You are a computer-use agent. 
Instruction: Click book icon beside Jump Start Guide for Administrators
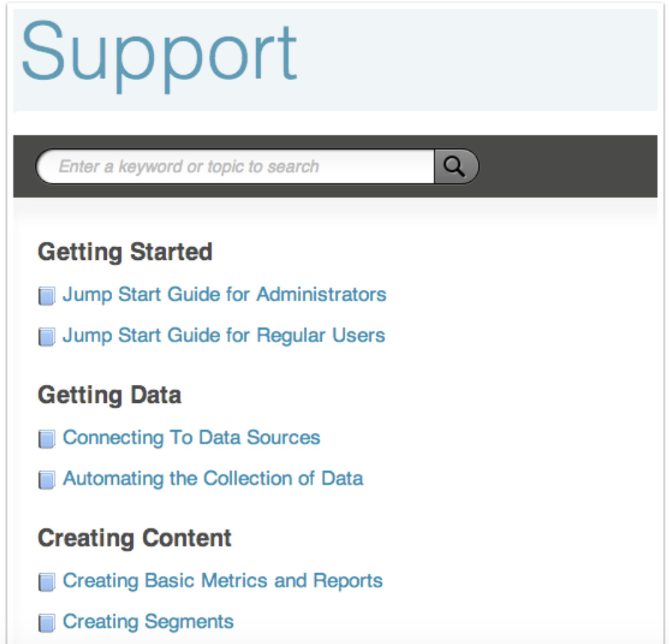pos(46,296)
